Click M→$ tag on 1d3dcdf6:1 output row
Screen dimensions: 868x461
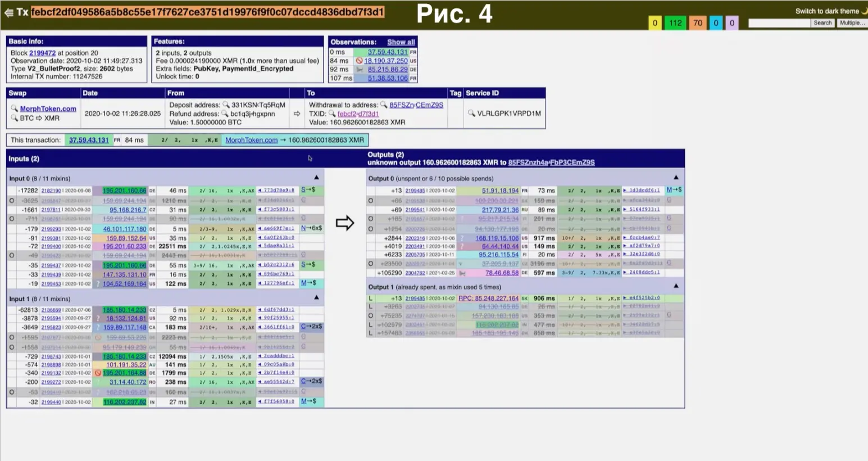click(x=674, y=190)
